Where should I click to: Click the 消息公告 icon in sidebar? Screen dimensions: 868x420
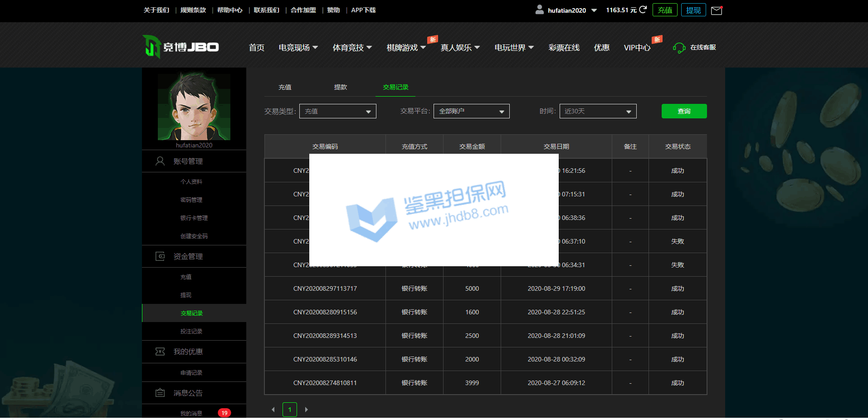pos(160,393)
